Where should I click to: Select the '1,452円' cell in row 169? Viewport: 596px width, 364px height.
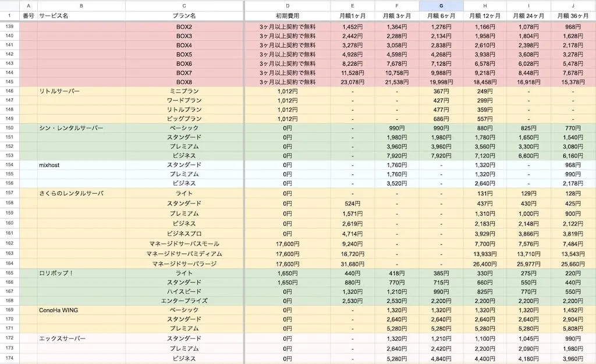coord(573,310)
